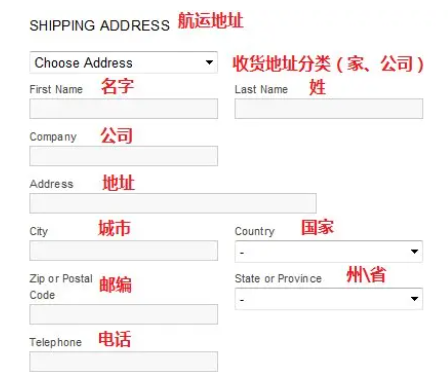
Task: Click the First Name label text
Action: [56, 89]
